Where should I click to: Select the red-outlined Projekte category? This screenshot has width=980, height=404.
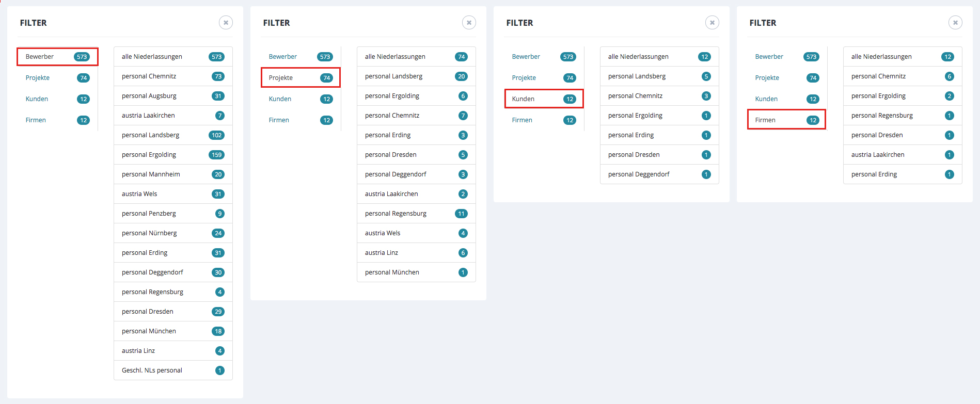pyautogui.click(x=301, y=78)
